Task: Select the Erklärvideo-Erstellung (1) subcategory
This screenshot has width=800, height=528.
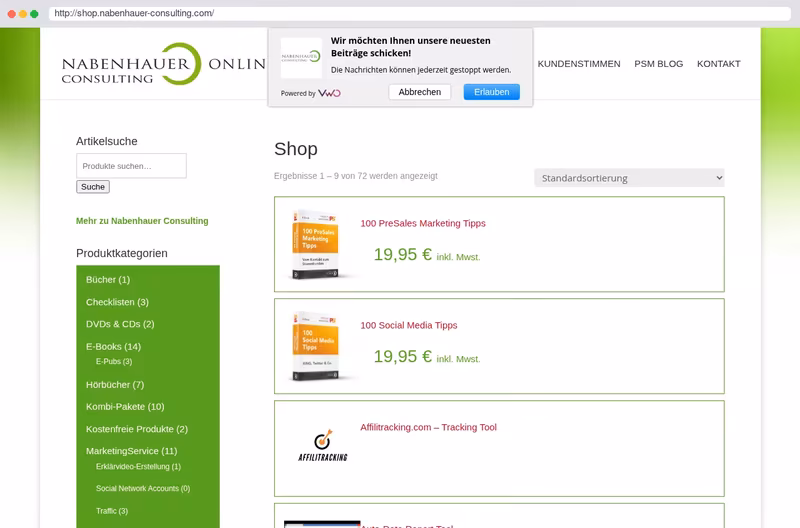Action: click(x=138, y=466)
